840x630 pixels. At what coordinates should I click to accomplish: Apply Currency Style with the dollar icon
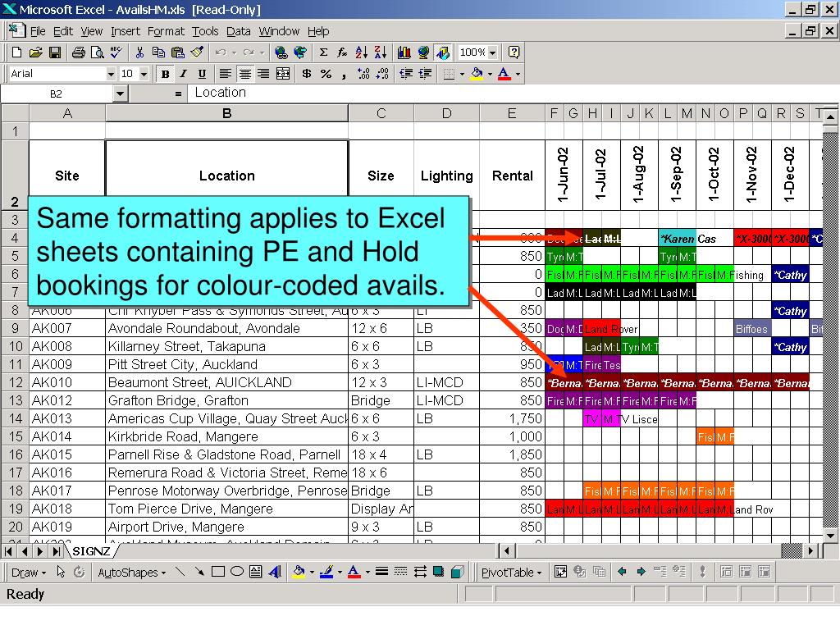(307, 74)
